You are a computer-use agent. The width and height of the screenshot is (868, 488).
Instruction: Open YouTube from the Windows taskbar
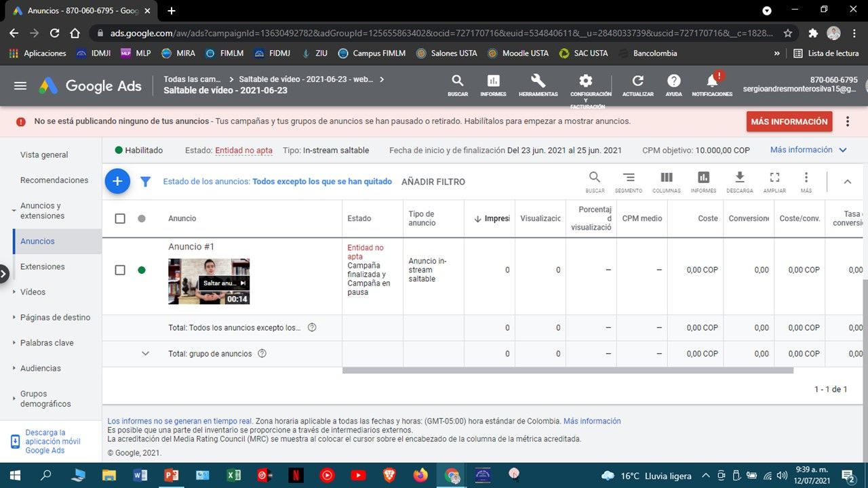[x=358, y=475]
